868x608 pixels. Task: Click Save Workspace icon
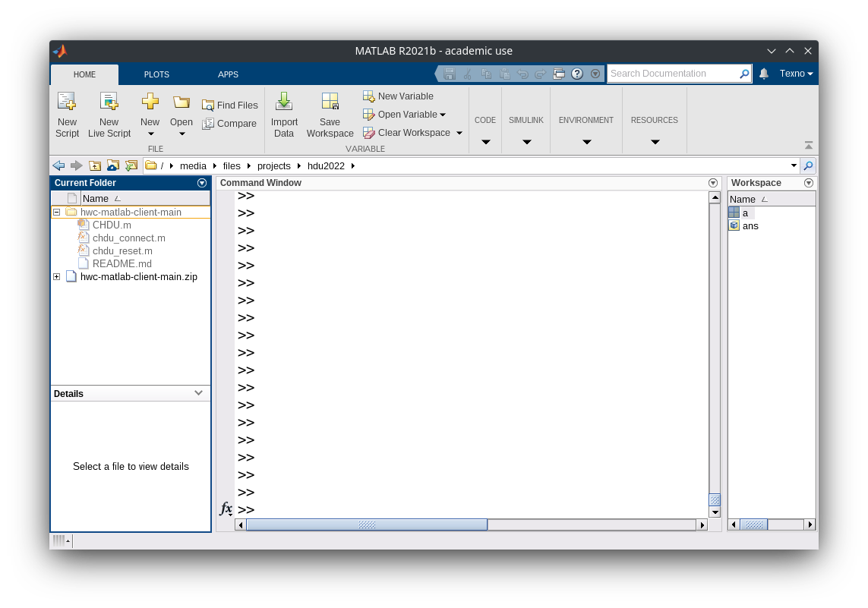(x=330, y=102)
